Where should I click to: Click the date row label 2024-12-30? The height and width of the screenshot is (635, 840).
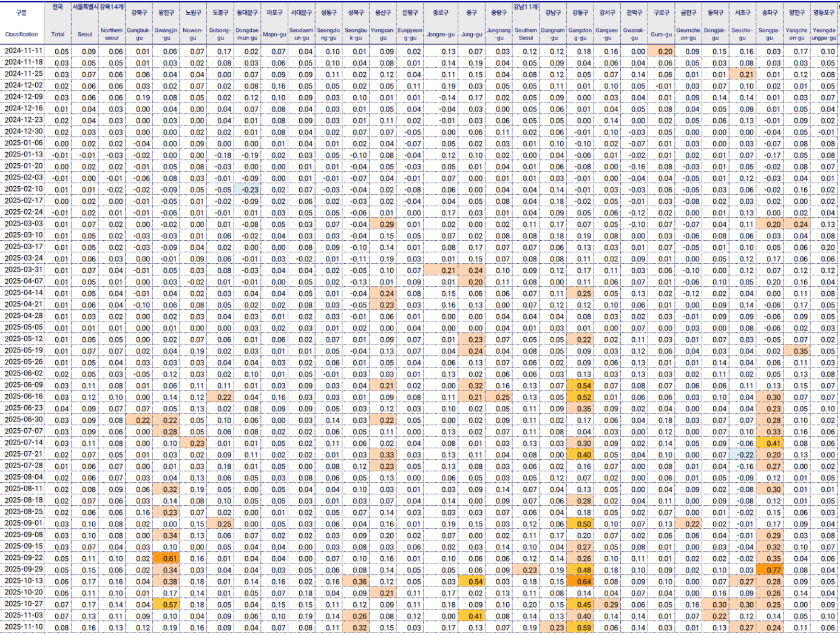(24, 131)
